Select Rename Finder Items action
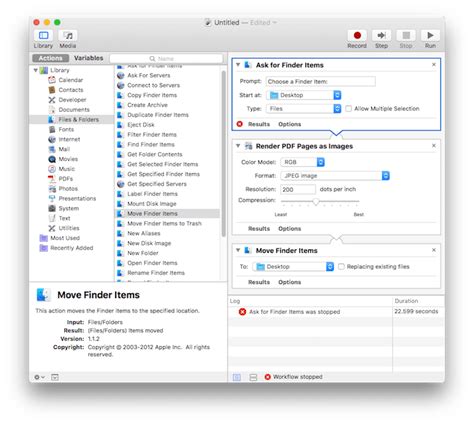This screenshot has height=424, width=474. (x=156, y=273)
